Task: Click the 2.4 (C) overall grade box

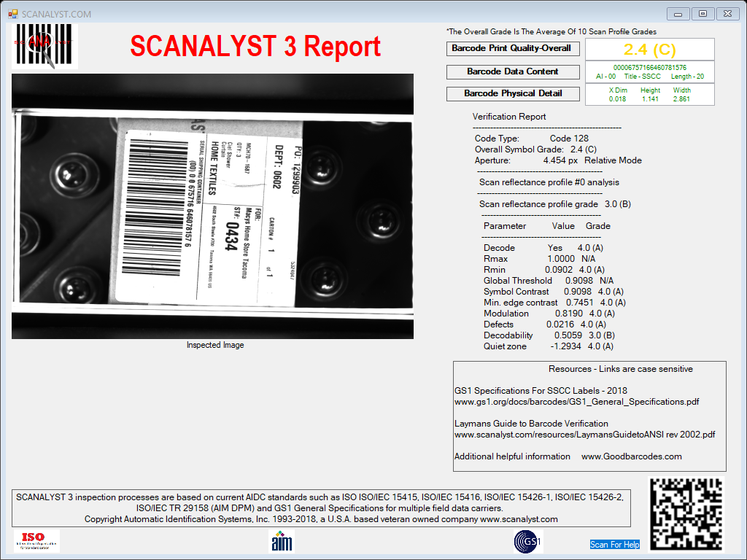Action: [650, 50]
